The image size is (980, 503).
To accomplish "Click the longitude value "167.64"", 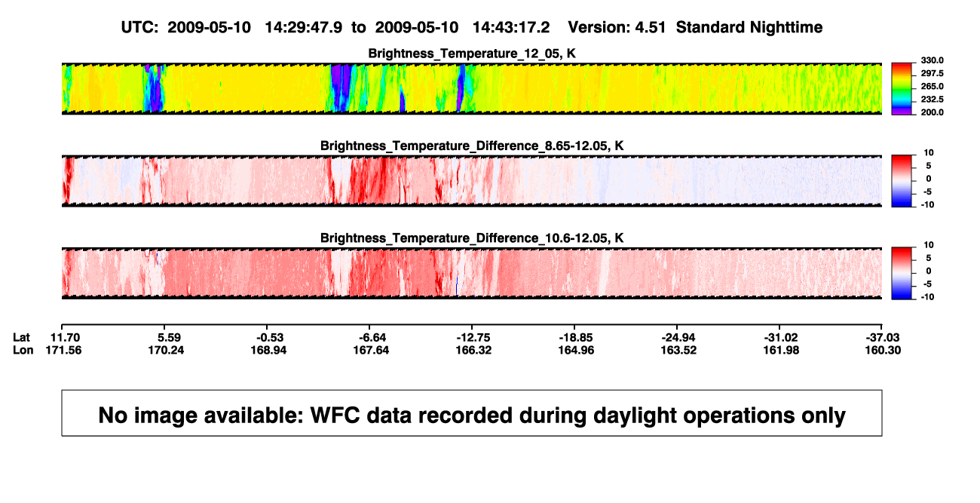I will click(372, 350).
